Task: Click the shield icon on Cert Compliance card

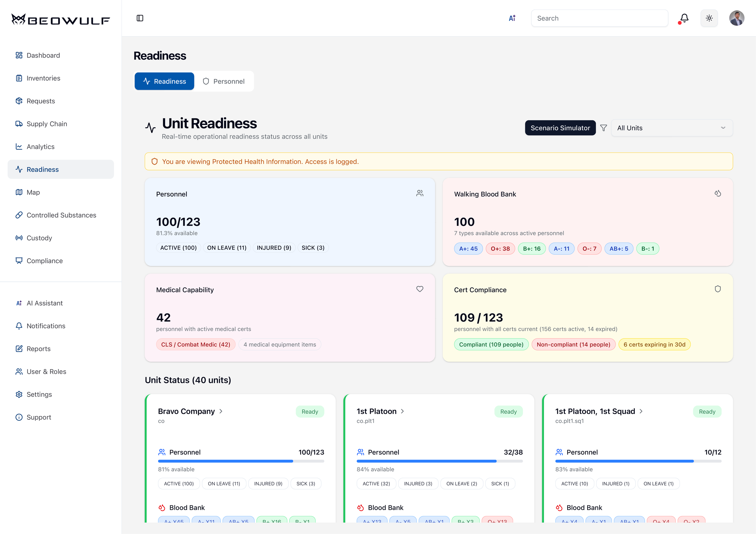Action: [x=718, y=289]
